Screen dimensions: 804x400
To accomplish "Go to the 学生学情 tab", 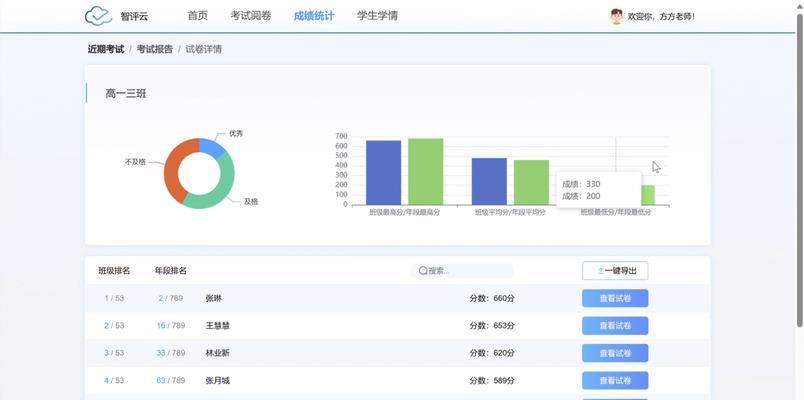I will click(x=377, y=16).
